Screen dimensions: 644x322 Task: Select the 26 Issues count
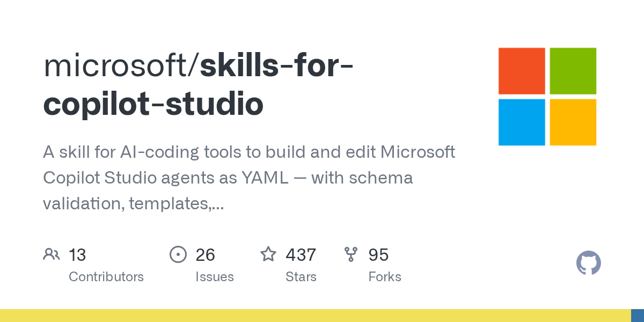(205, 254)
